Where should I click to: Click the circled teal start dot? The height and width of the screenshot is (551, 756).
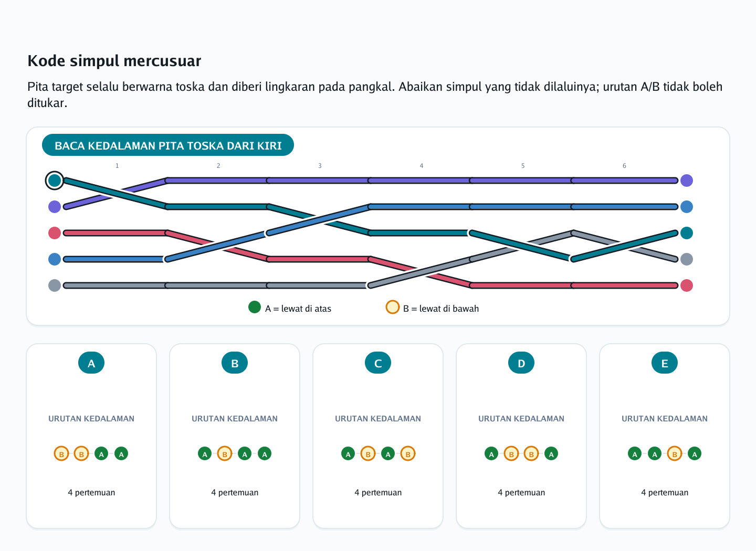(x=55, y=181)
